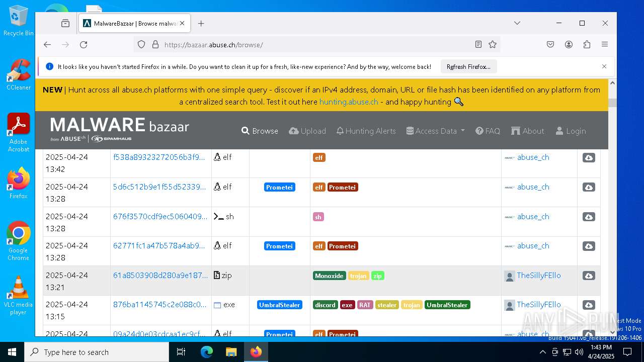Open list all tabs dropdown arrow

pyautogui.click(x=517, y=23)
